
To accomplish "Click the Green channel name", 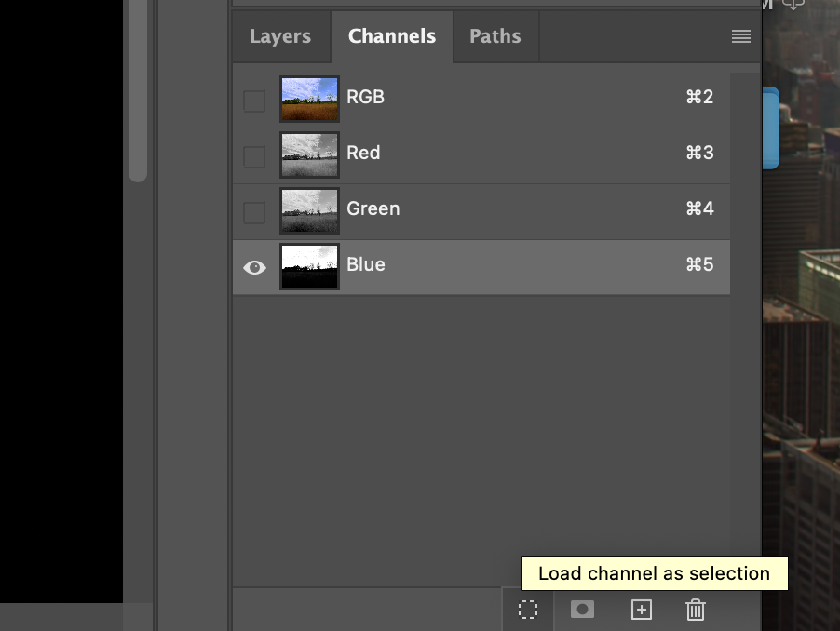I will tap(373, 208).
